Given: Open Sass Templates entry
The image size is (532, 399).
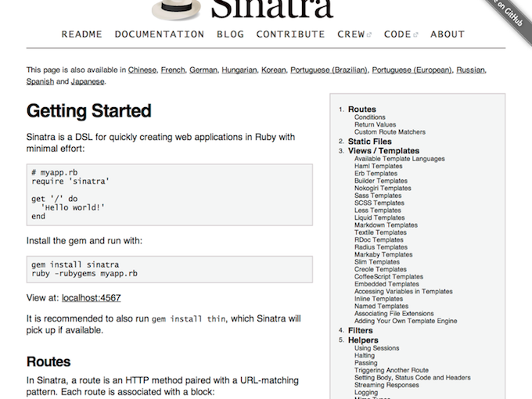Looking at the screenshot, I should tap(378, 196).
